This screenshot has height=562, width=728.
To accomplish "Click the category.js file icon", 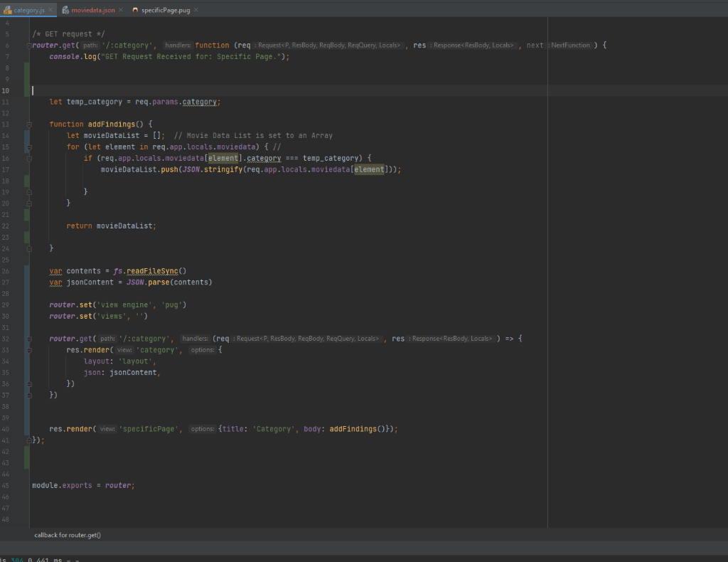I will click(x=7, y=10).
